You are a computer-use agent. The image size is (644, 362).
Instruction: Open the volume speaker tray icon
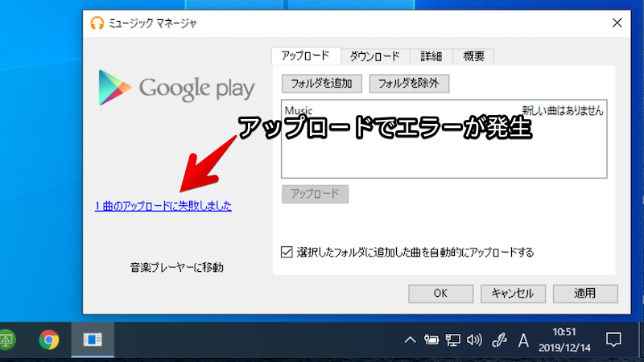[474, 340]
